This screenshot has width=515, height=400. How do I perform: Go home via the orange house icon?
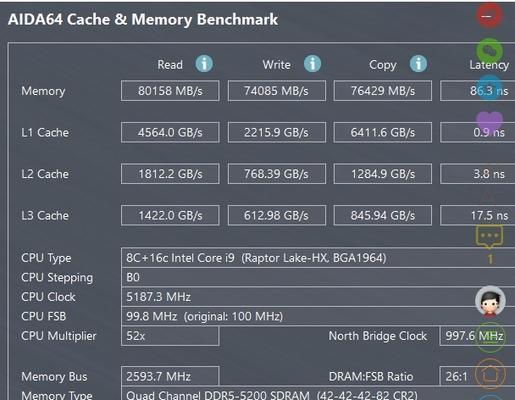coord(490,375)
